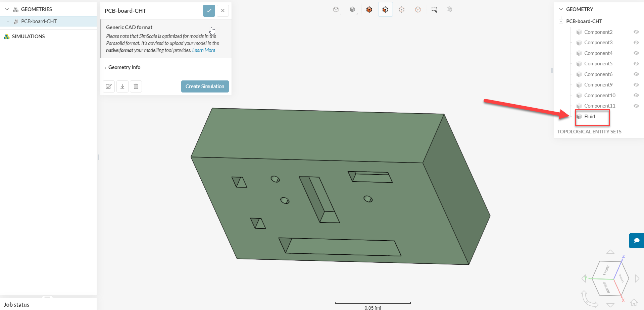Image resolution: width=644 pixels, height=310 pixels.
Task: Toggle visibility of Component6
Action: click(x=636, y=74)
